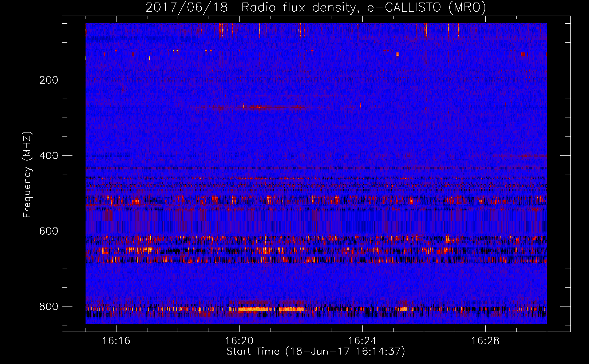The width and height of the screenshot is (589, 364).
Task: Click the red emission band near 270 MHz
Action: pyautogui.click(x=253, y=107)
